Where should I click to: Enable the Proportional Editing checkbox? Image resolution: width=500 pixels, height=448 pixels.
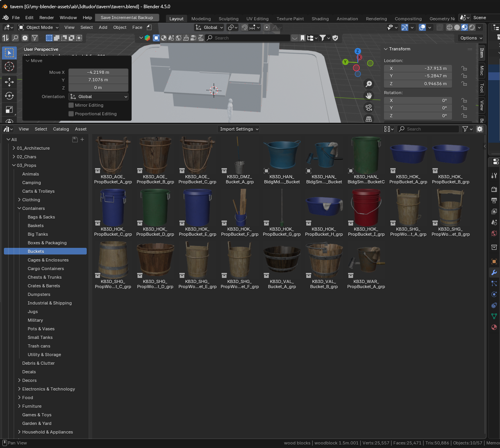[71, 114]
